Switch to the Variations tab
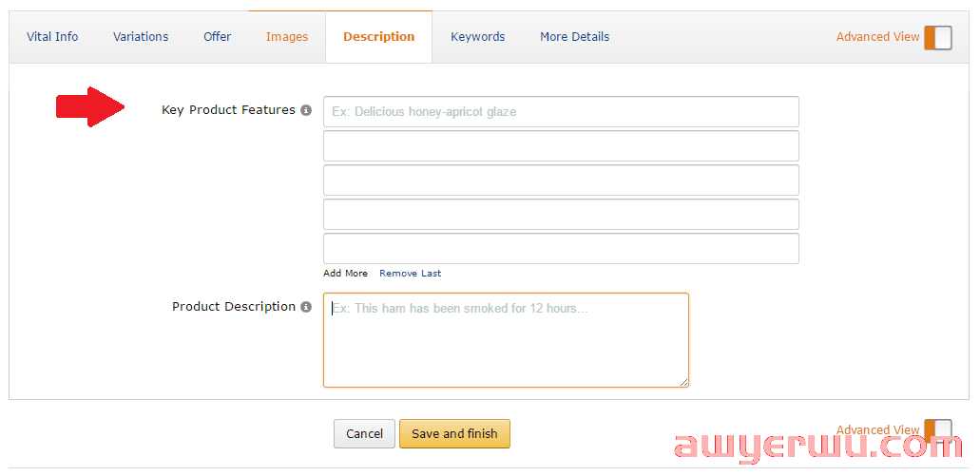980x476 pixels. point(141,37)
